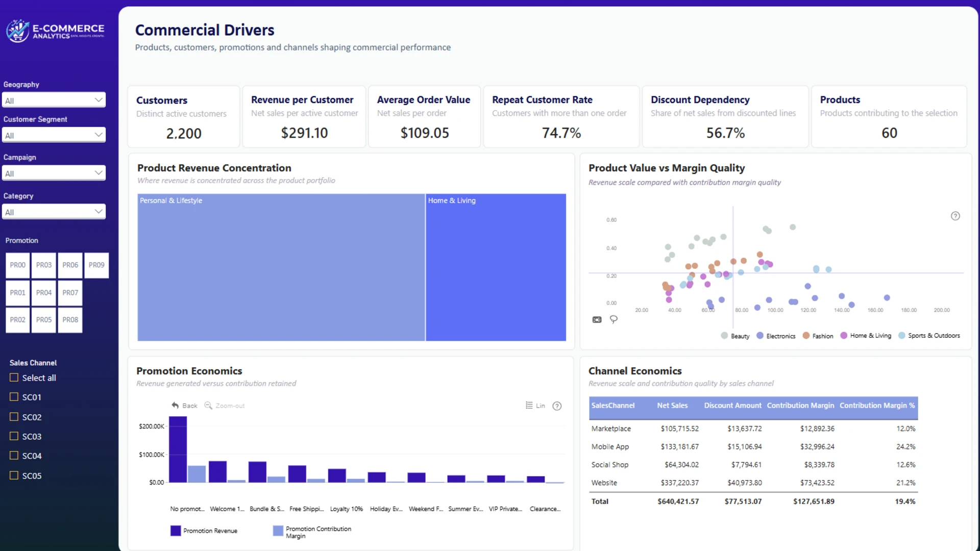This screenshot has height=551, width=980.
Task: Select Sports & Outdoors legend marker
Action: pyautogui.click(x=902, y=336)
